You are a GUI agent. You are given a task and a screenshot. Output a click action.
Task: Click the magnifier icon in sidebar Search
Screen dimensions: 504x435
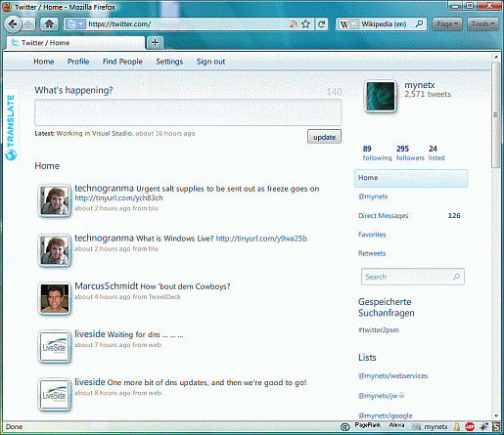[457, 277]
